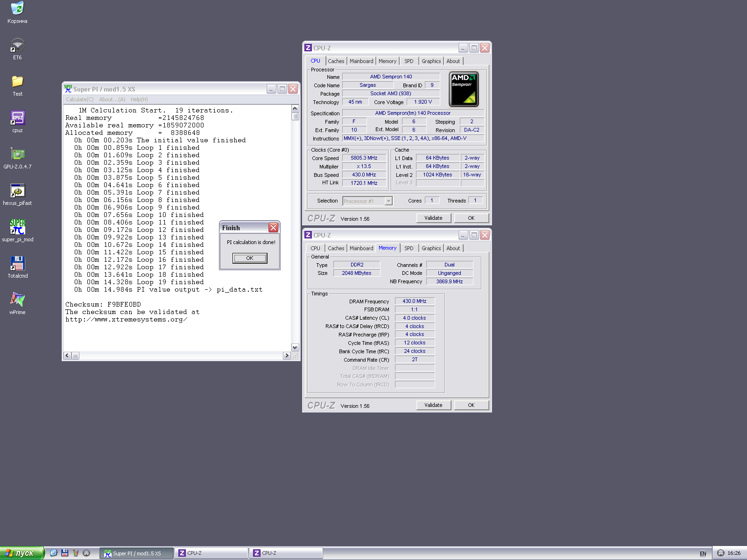Open the Processor #1 selection dropdown
The width and height of the screenshot is (747, 560).
[x=367, y=201]
